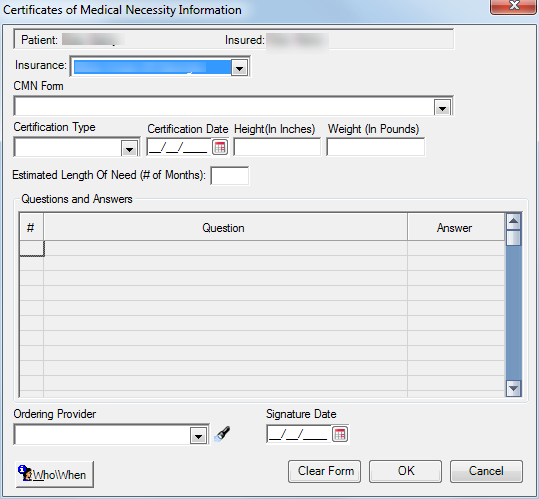Click the Answer column header
Image resolution: width=539 pixels, height=499 pixels.
click(x=456, y=228)
